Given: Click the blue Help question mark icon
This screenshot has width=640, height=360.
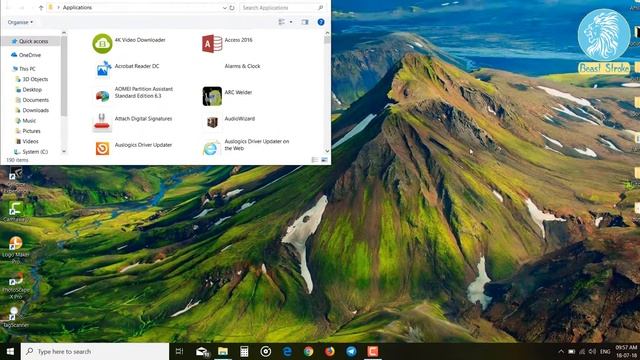Looking at the screenshot, I should [321, 22].
